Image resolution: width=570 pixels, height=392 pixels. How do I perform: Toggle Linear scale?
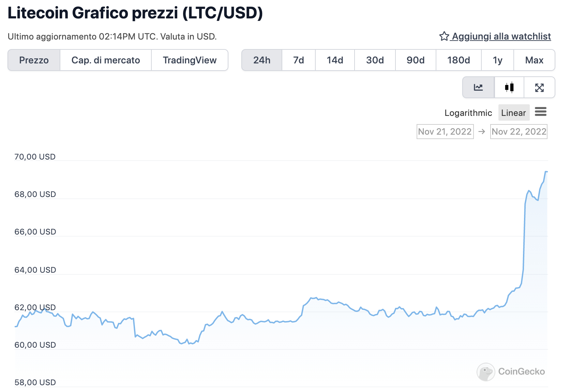coord(514,113)
